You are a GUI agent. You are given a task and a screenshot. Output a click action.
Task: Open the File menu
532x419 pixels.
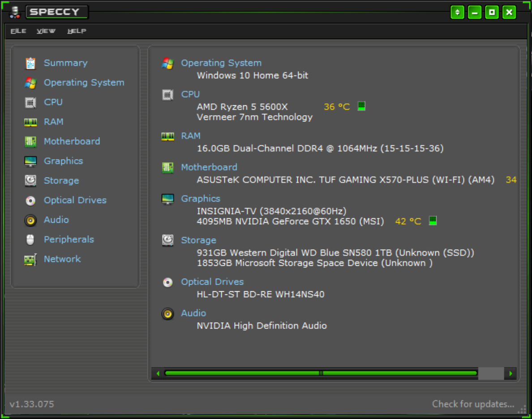click(x=18, y=31)
